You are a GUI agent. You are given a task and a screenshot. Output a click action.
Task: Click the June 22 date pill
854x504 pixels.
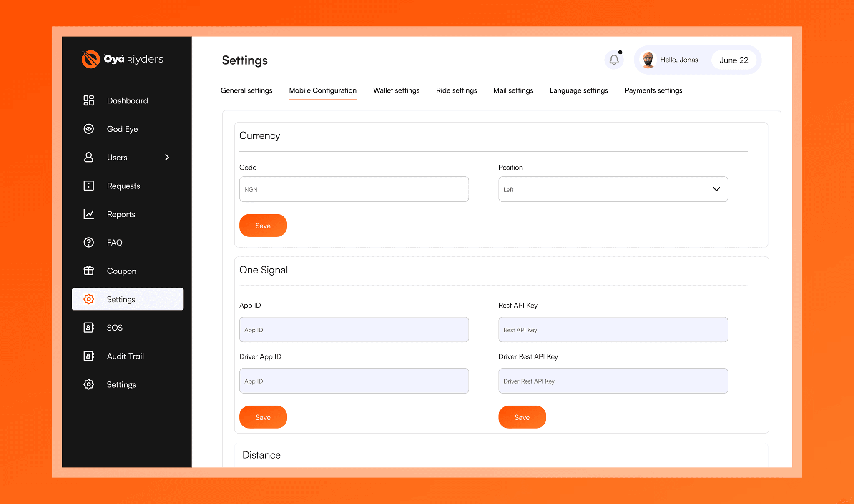pyautogui.click(x=733, y=60)
